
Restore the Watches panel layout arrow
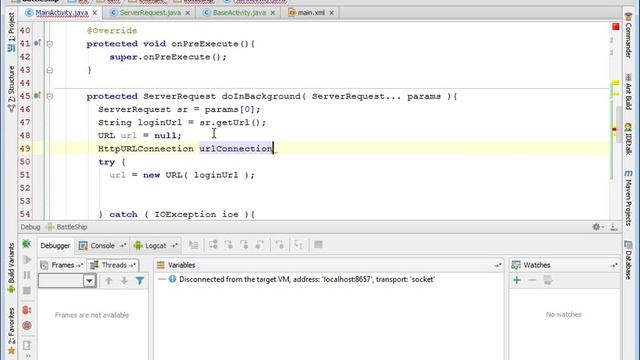(613, 266)
